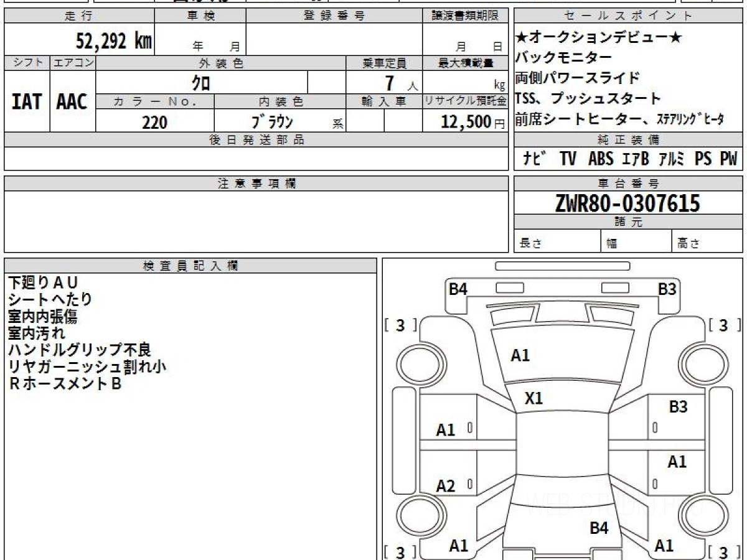Screen dimensions: 747x560
Task: Select chassis number ZWR80-0307615
Action: 628,203
